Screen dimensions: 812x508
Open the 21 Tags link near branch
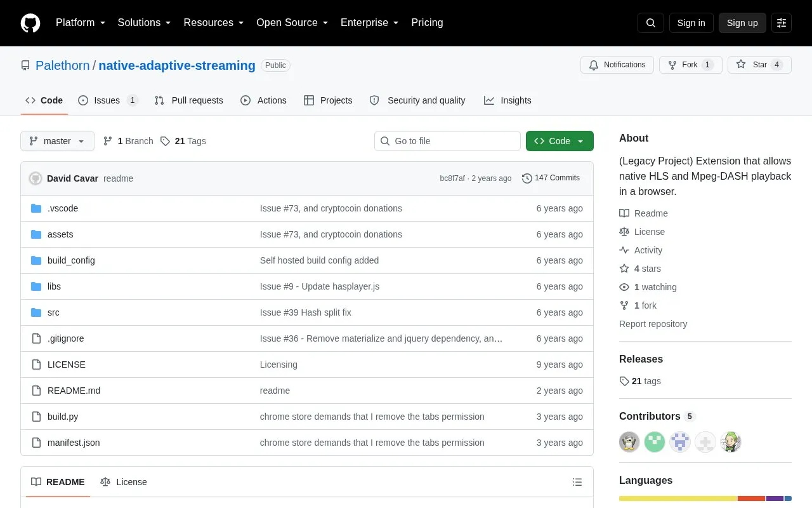pyautogui.click(x=183, y=141)
